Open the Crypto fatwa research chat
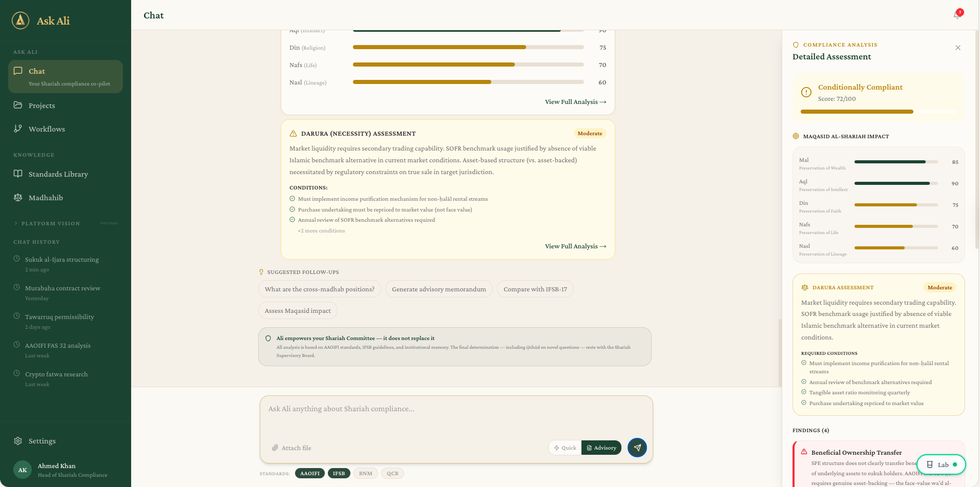The width and height of the screenshot is (980, 487). (x=56, y=374)
